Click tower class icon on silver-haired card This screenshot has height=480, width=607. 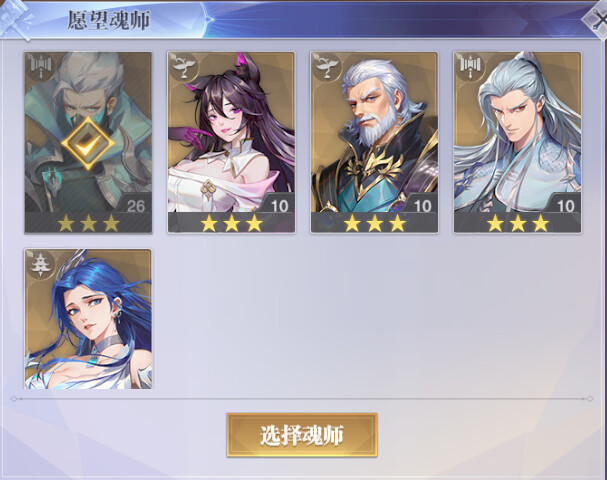(x=471, y=67)
